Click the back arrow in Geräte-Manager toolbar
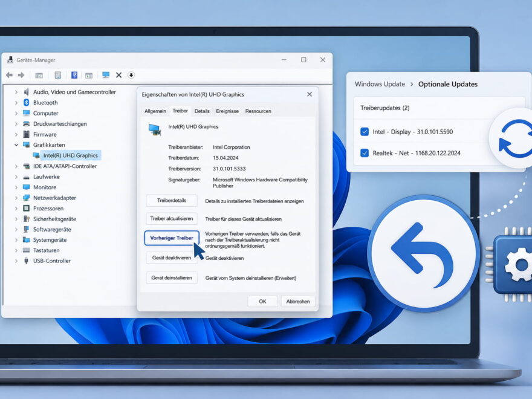The height and width of the screenshot is (399, 532). pos(9,75)
